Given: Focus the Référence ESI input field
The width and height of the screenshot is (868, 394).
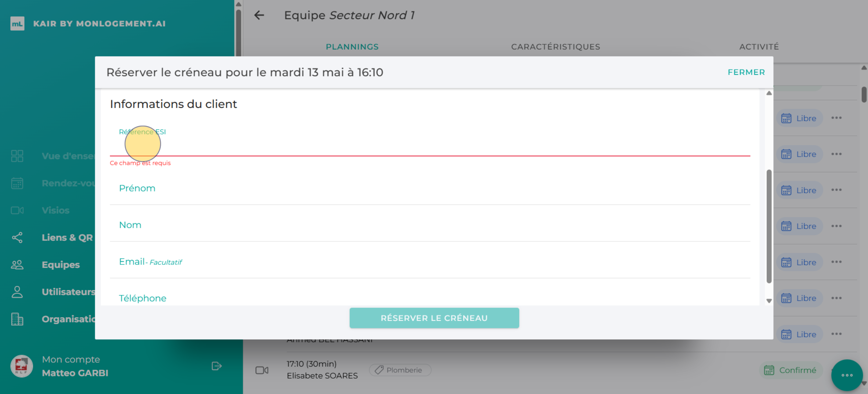Looking at the screenshot, I should 430,147.
